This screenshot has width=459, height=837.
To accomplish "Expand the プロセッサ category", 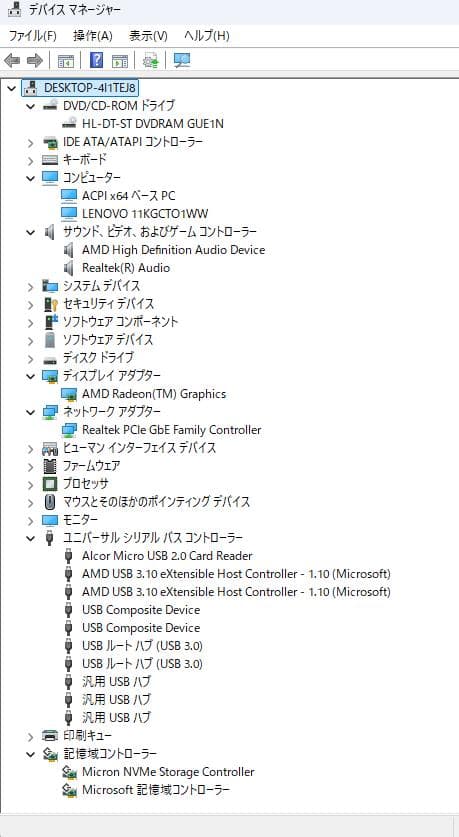I will [x=30, y=484].
